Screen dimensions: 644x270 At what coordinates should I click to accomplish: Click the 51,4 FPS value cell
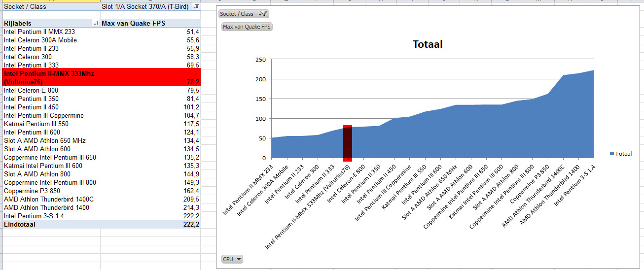click(150, 32)
